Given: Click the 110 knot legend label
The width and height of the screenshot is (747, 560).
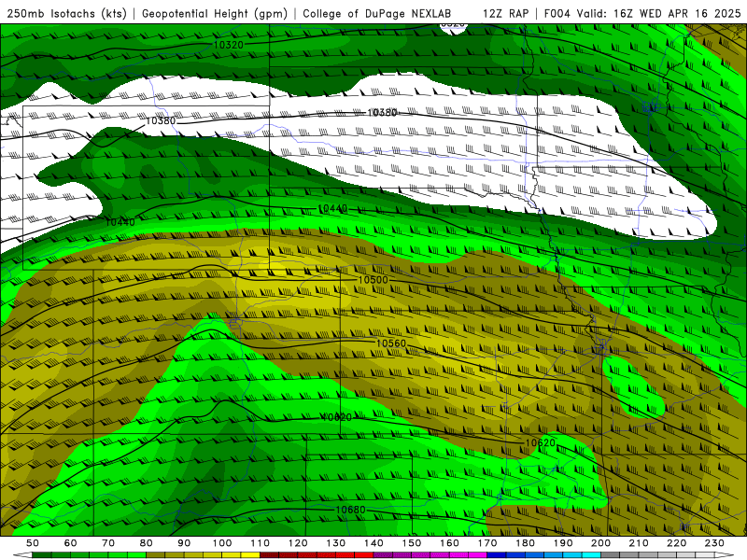Looking at the screenshot, I should 261,543.
